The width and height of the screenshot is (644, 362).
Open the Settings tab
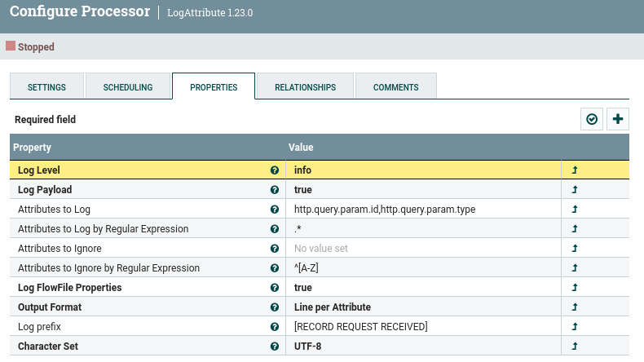47,87
